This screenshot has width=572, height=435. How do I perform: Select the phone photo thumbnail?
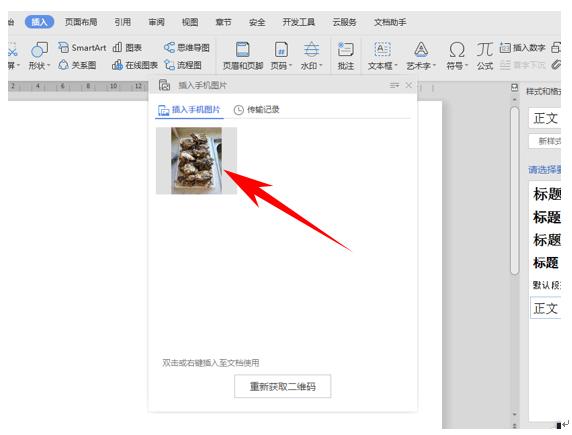pos(196,161)
